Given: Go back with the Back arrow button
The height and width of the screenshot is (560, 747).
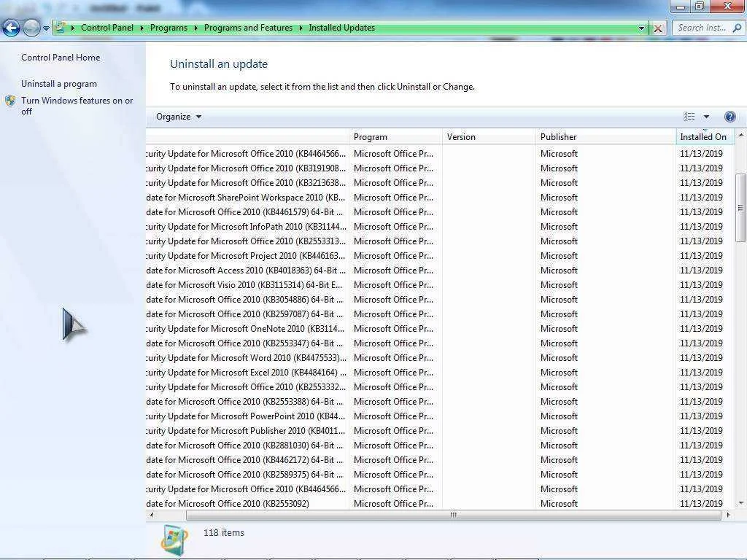Looking at the screenshot, I should pos(12,28).
